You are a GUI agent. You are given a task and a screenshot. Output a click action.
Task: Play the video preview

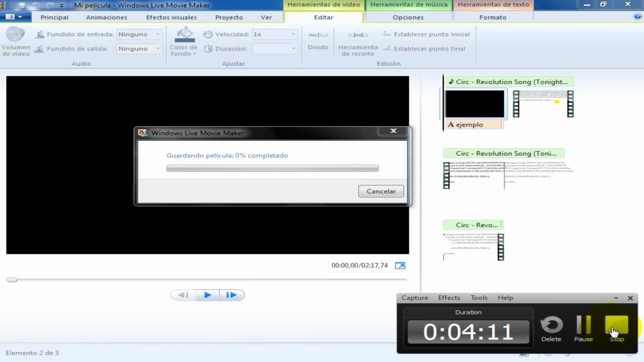coord(207,295)
